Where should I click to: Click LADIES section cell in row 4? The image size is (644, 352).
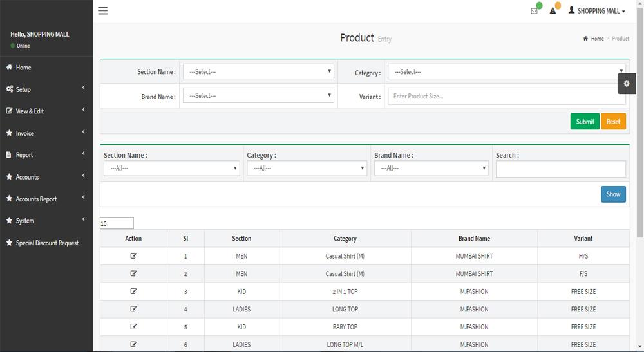tap(241, 309)
